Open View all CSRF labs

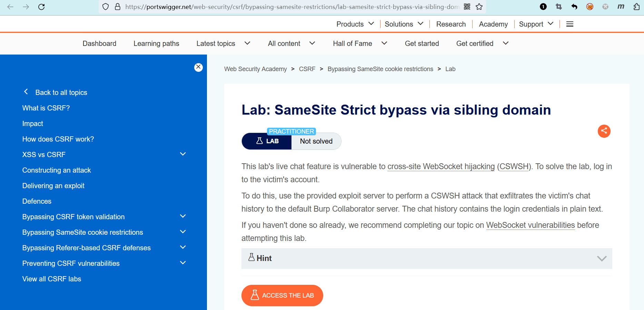[x=52, y=279]
